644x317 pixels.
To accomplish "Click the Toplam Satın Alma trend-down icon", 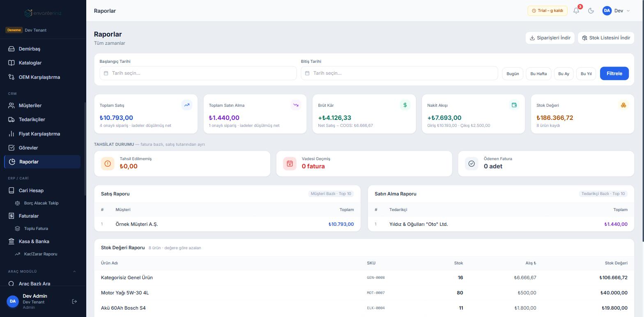I will pos(296,105).
